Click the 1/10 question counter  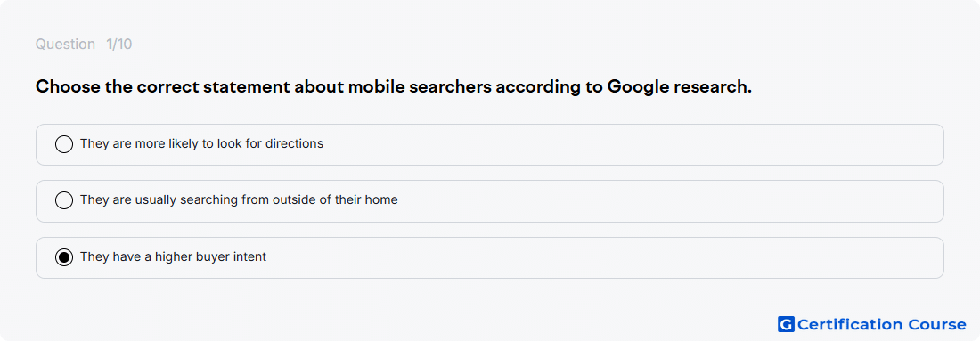[118, 45]
